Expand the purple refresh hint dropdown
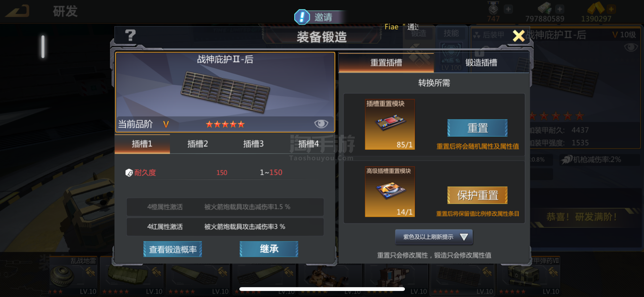Viewport: 644px width, 297px height. [434, 237]
